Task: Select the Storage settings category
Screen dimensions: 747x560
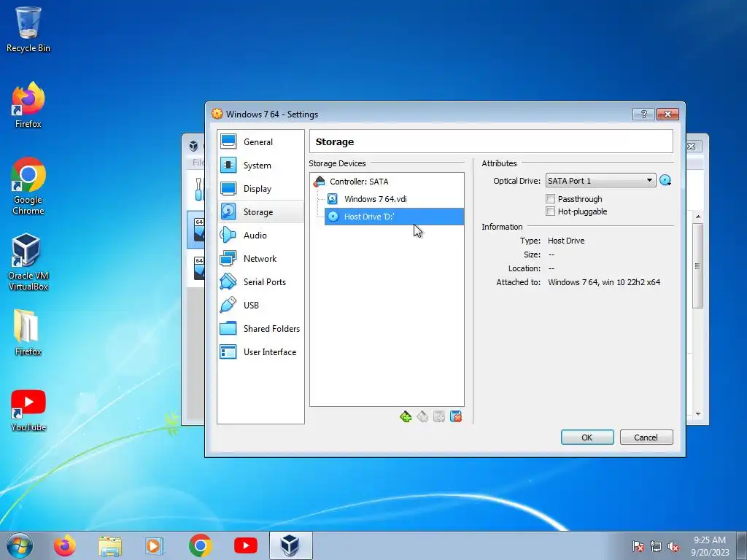Action: 260,212
